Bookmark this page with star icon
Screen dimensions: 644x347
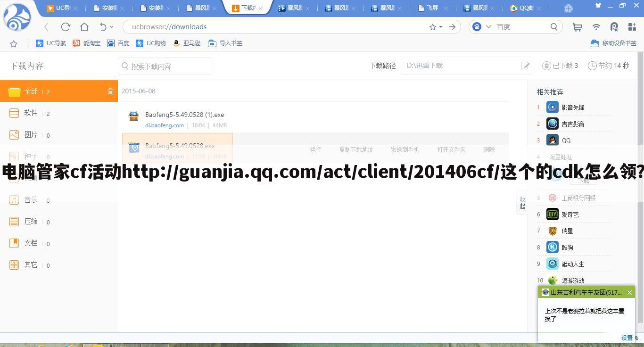433,27
